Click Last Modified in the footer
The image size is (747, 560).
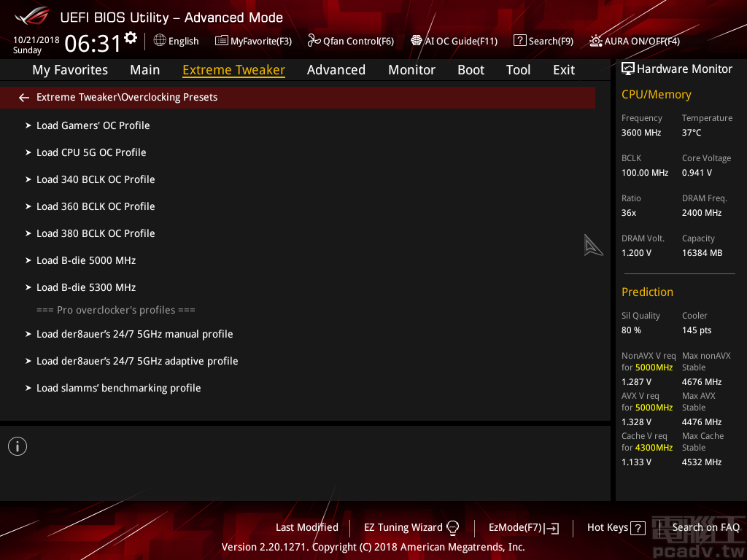307,528
